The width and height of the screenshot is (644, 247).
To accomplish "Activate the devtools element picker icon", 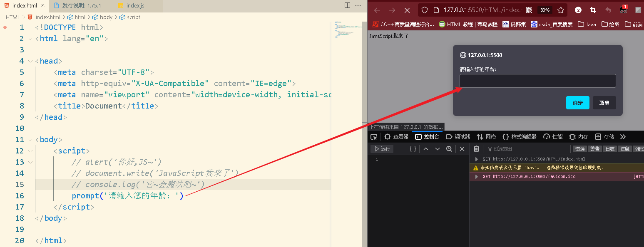I will (374, 137).
